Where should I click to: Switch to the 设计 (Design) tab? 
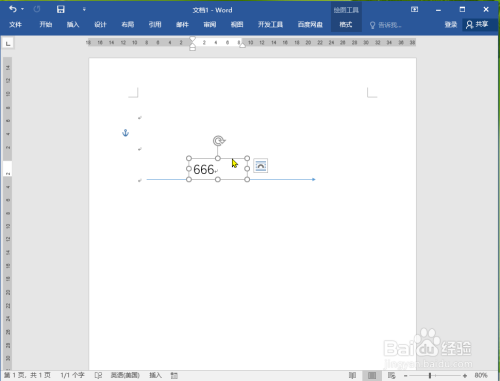click(100, 24)
